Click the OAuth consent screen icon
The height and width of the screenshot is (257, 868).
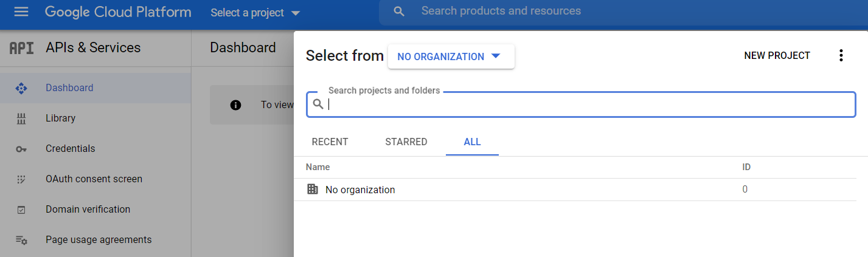pyautogui.click(x=21, y=179)
